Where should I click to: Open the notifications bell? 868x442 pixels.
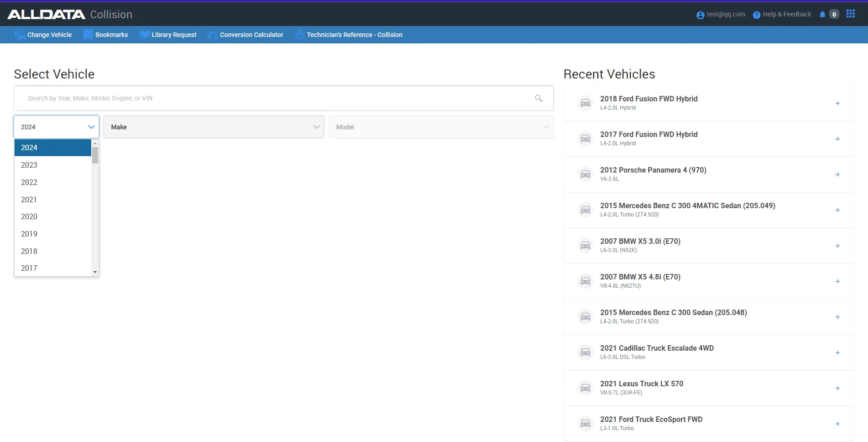pyautogui.click(x=822, y=15)
